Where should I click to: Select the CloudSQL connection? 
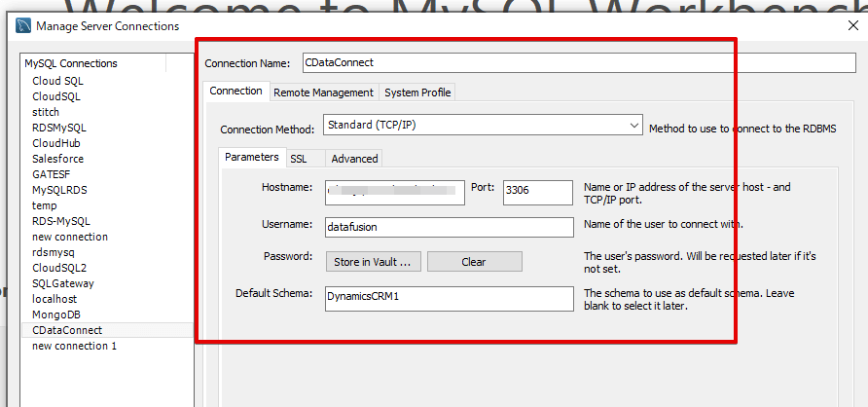55,96
